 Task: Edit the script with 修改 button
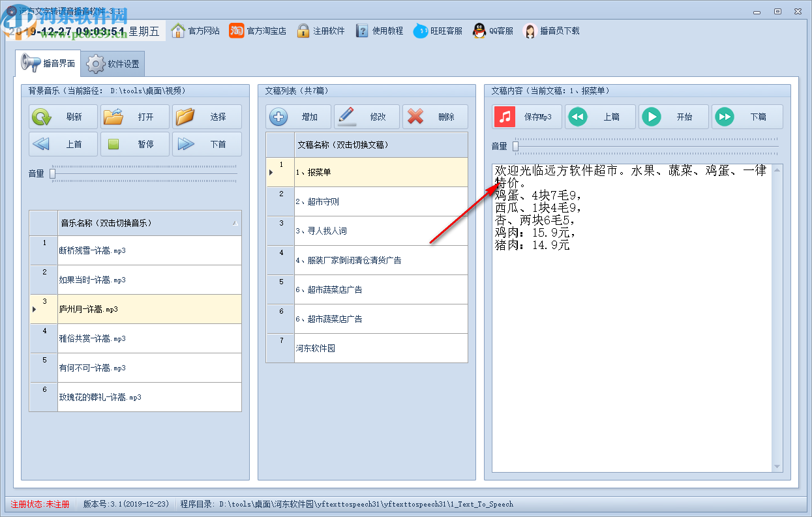click(367, 117)
